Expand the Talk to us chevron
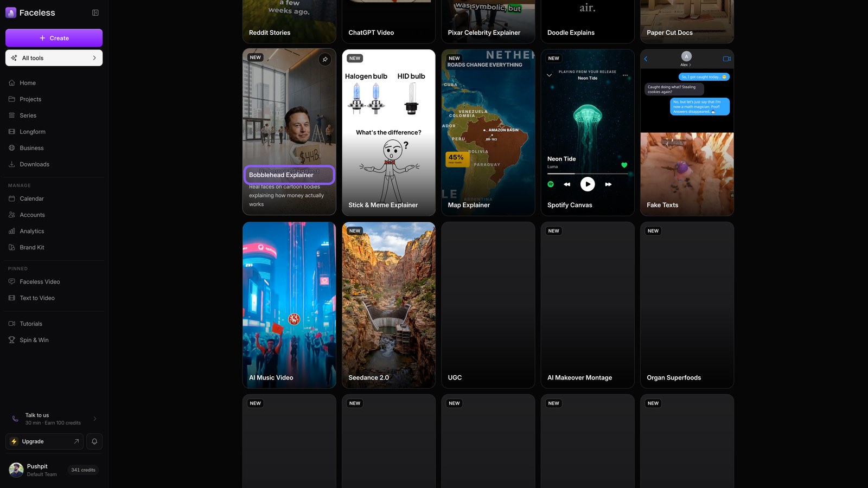The image size is (868, 488). 95,419
